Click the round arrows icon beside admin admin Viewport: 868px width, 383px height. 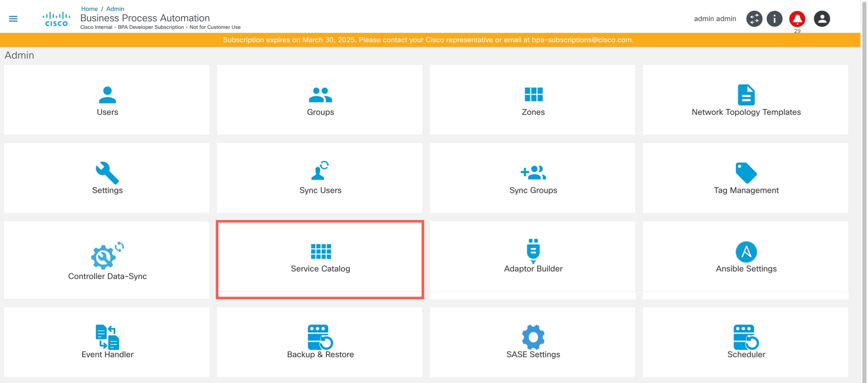coord(754,19)
